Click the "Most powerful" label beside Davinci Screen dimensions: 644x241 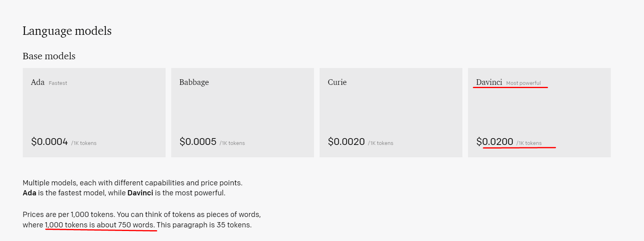[x=523, y=83]
